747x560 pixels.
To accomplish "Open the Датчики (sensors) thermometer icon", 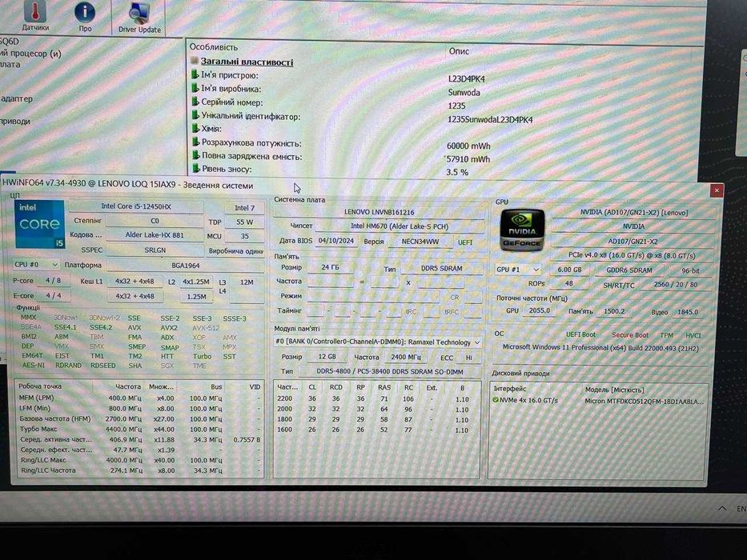I will 35,14.
